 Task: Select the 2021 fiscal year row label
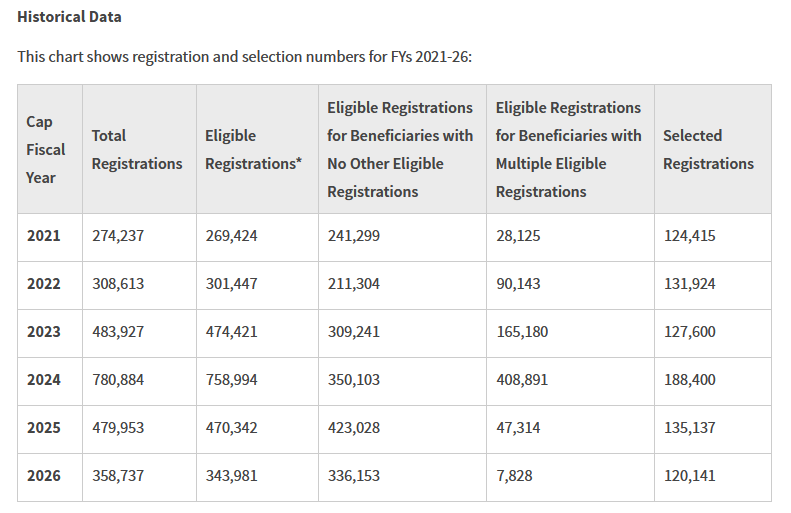pyautogui.click(x=44, y=236)
